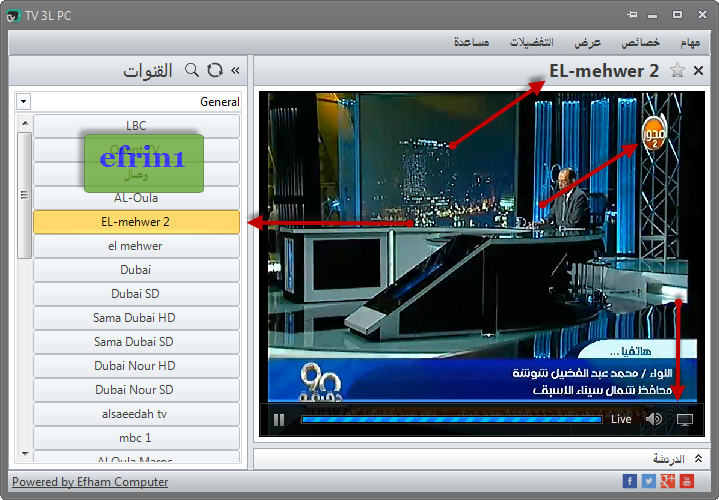
Task: Open the مهام menu
Action: pyautogui.click(x=690, y=42)
